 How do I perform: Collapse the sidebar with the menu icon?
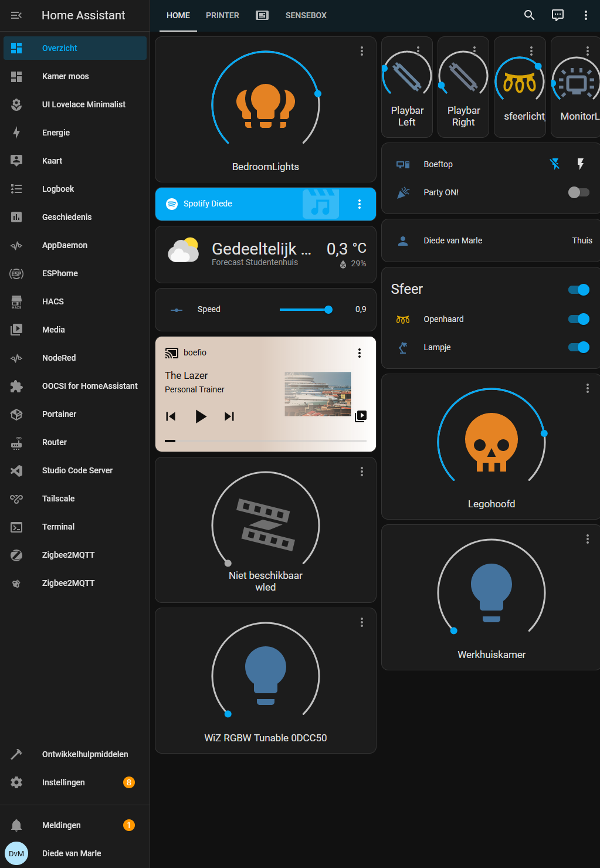16,15
